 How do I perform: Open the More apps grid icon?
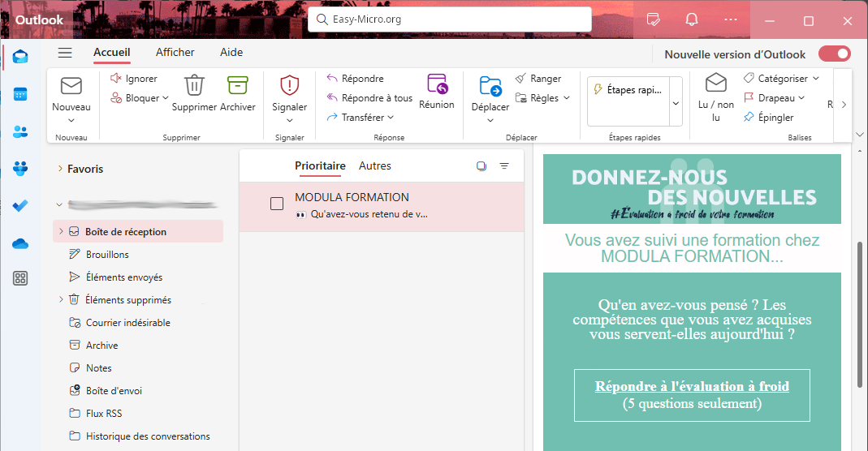pos(20,278)
